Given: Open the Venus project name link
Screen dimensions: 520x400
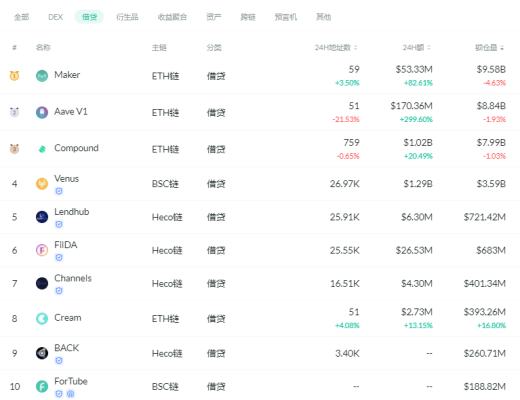Looking at the screenshot, I should [x=67, y=179].
